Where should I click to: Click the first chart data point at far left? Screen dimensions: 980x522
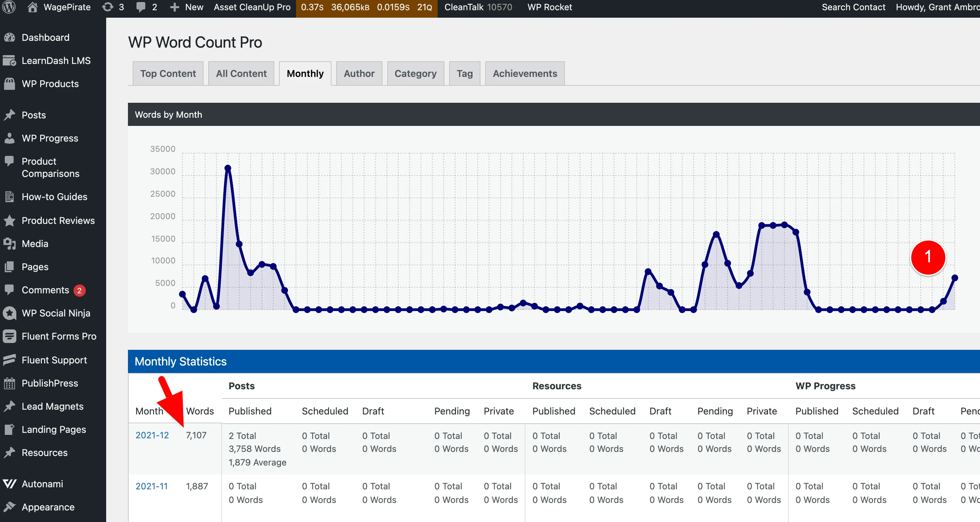[182, 294]
